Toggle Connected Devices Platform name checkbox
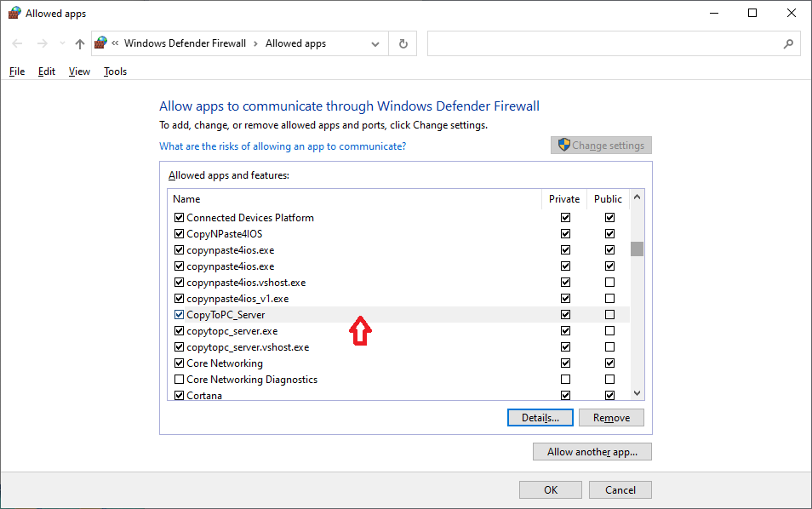 pos(180,218)
